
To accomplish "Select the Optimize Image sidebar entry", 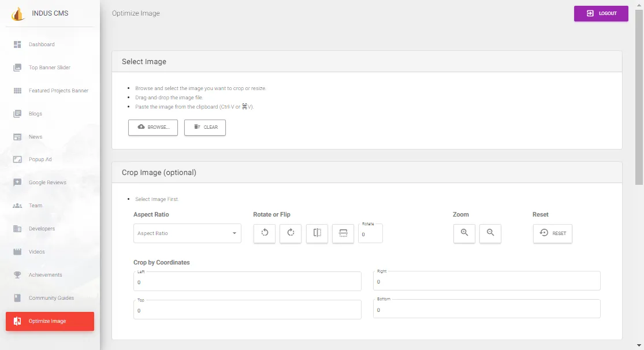I will coord(50,321).
